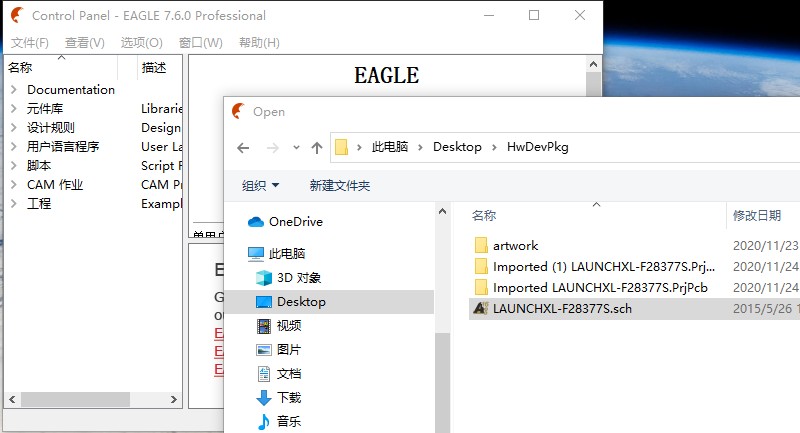
Task: Click the navigation pane vertical scrollbar thumb
Action: [442, 383]
